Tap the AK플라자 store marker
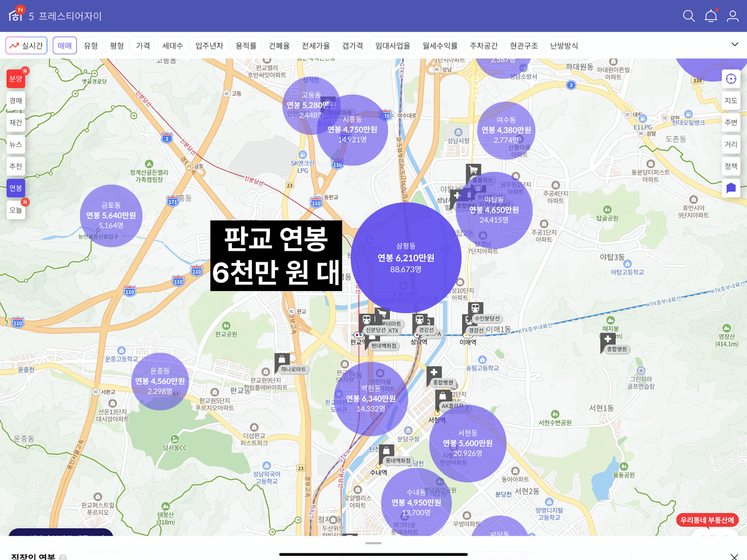This screenshot has height=560, width=747. 443,397
